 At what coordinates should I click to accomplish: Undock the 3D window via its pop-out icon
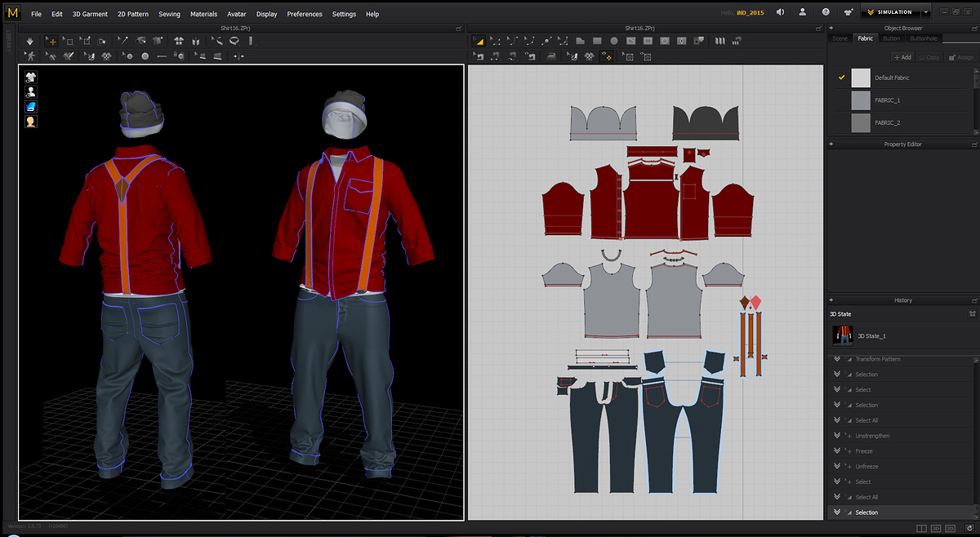pos(459,29)
